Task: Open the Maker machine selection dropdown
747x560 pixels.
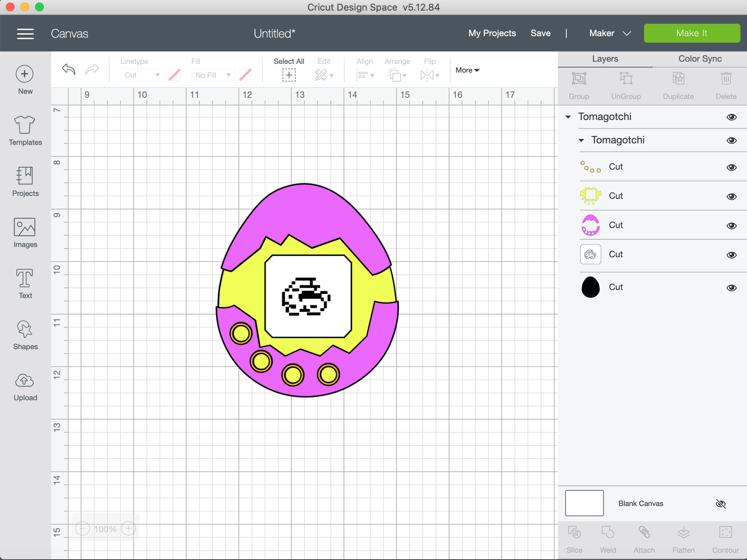Action: click(609, 33)
